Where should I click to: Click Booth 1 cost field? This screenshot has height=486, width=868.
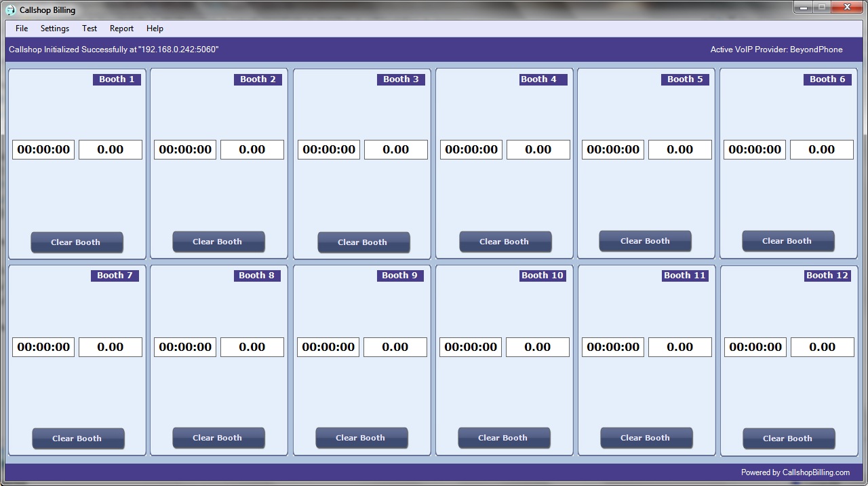tap(111, 149)
